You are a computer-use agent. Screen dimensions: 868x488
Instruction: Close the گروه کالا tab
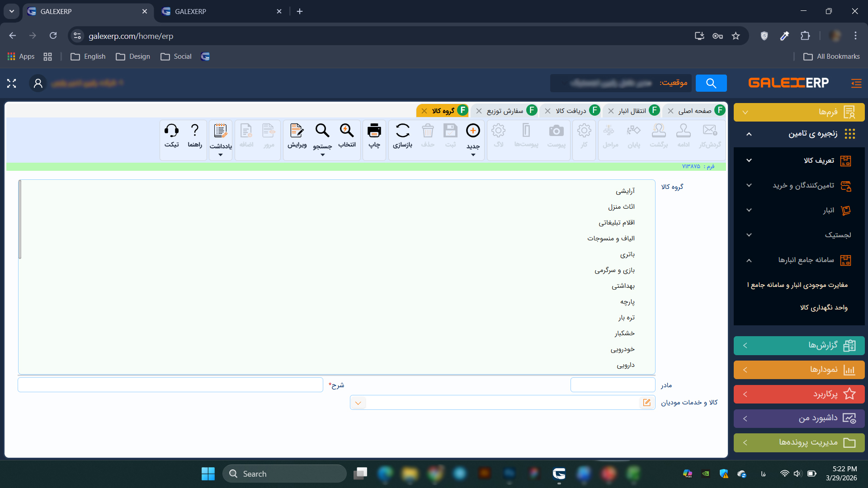click(x=424, y=111)
